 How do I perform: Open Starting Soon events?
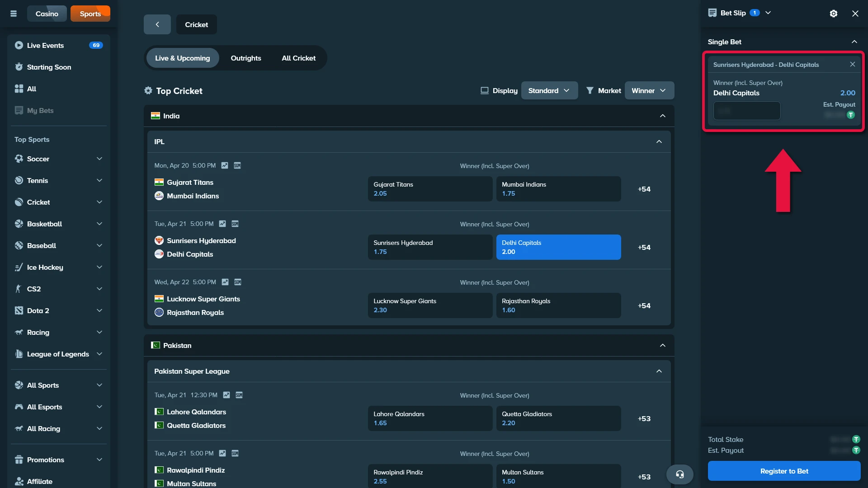tap(59, 67)
